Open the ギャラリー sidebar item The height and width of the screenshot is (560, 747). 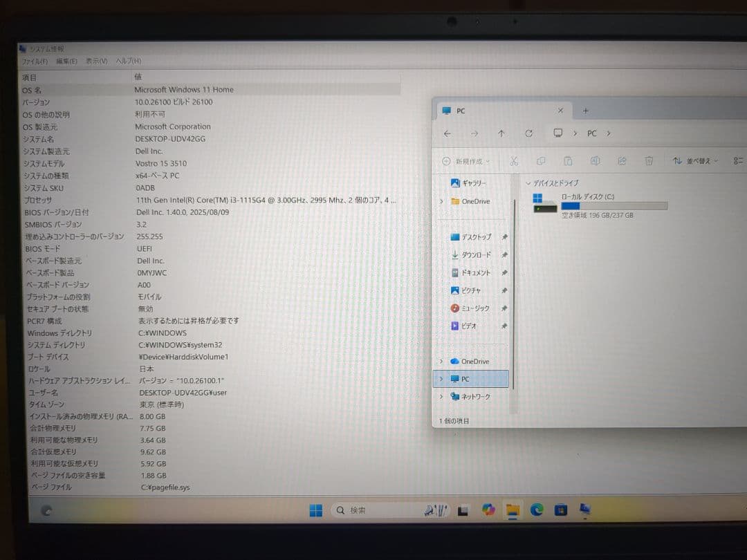pyautogui.click(x=468, y=183)
